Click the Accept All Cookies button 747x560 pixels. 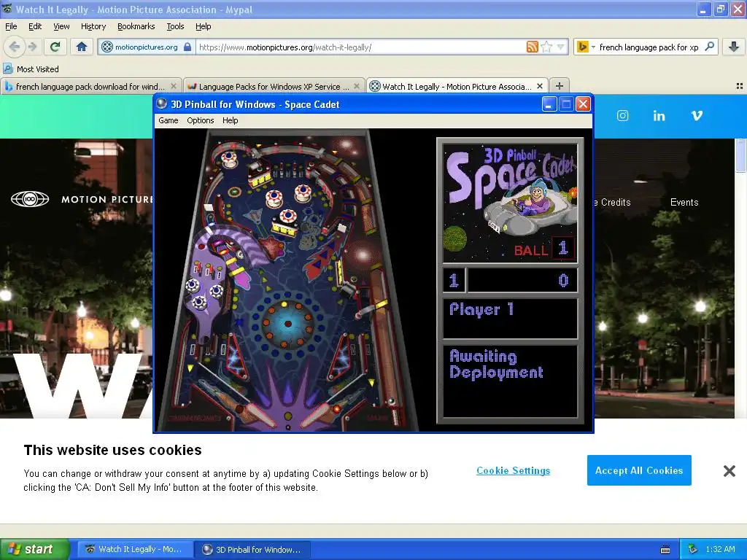[639, 470]
